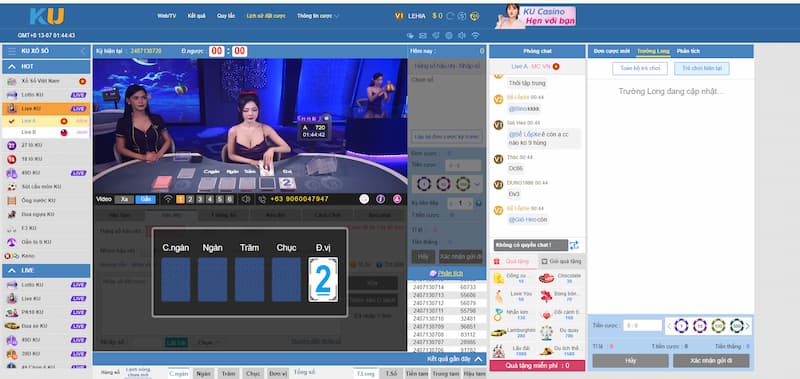
Task: Click Trò chơi hiện tại button
Action: click(x=702, y=68)
